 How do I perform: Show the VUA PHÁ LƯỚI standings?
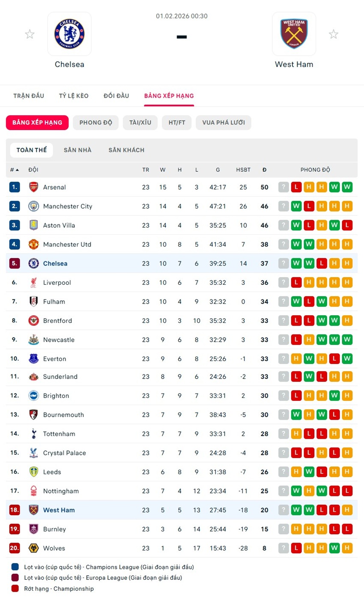click(x=223, y=122)
